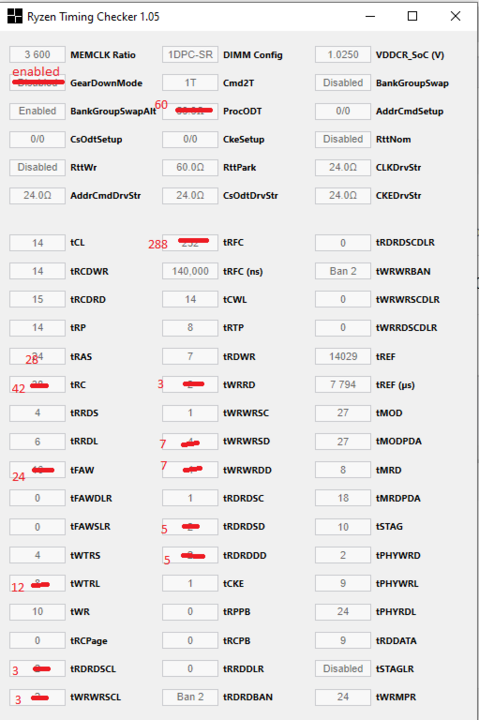Click the tRCDRD value field

(x=37, y=299)
